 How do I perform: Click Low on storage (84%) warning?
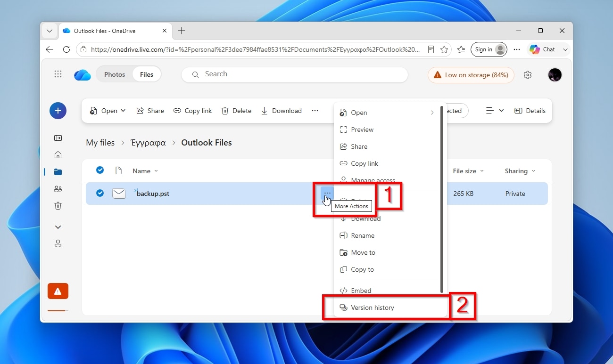pos(471,75)
